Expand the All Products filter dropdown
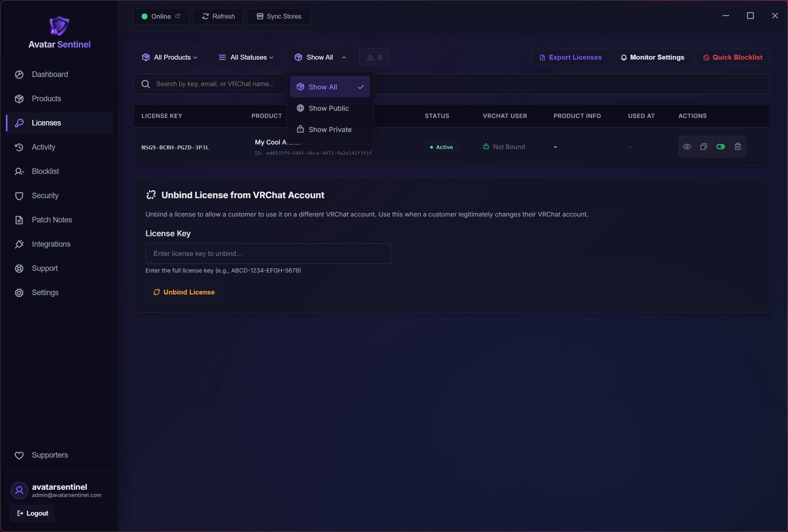 (x=169, y=57)
